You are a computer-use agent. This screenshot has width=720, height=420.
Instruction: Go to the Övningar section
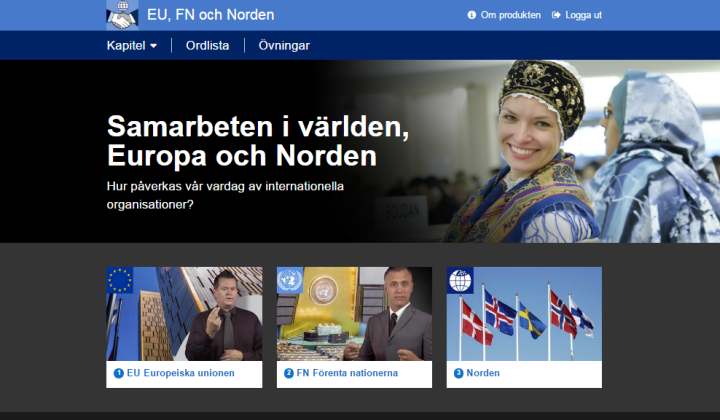coord(284,45)
